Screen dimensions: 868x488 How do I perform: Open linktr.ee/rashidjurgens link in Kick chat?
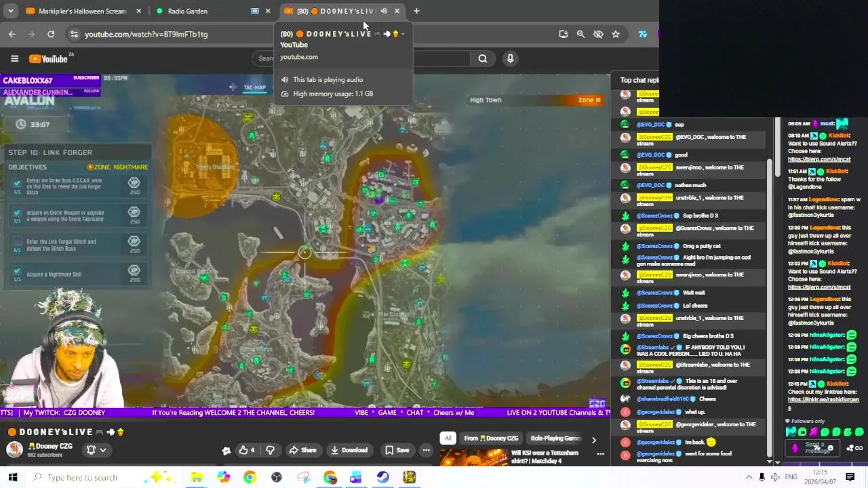pos(823,403)
